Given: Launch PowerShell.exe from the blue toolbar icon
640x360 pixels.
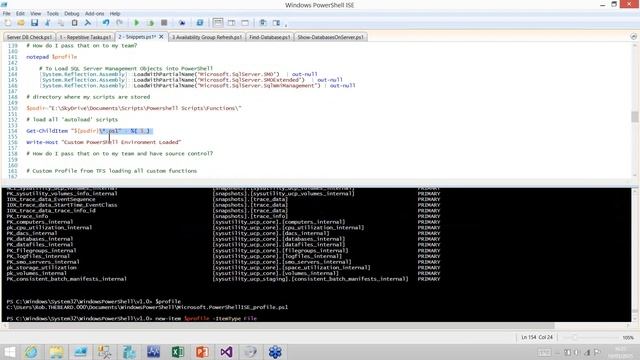Looking at the screenshot, I should pyautogui.click(x=200, y=23).
